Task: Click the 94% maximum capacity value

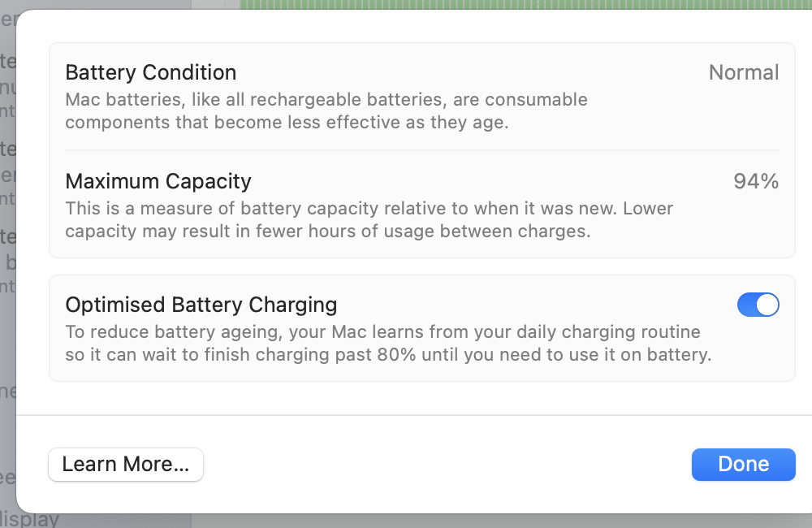Action: pos(755,181)
